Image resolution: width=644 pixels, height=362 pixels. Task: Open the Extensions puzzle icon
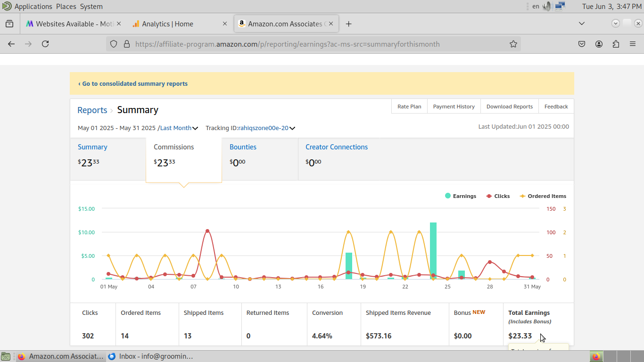[616, 44]
